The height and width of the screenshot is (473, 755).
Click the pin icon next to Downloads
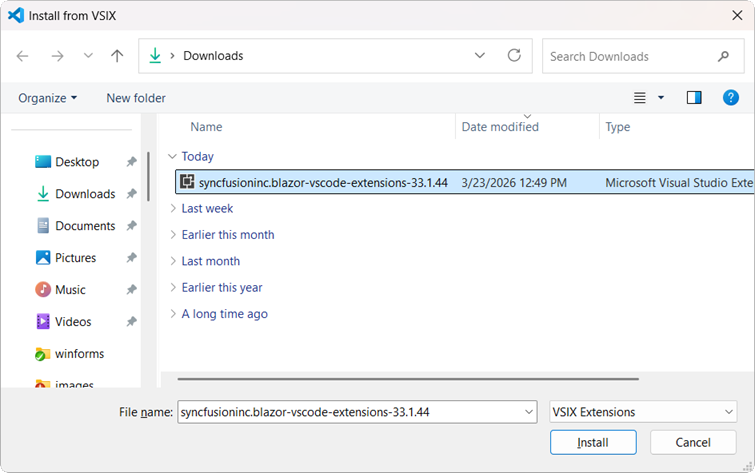tap(131, 194)
